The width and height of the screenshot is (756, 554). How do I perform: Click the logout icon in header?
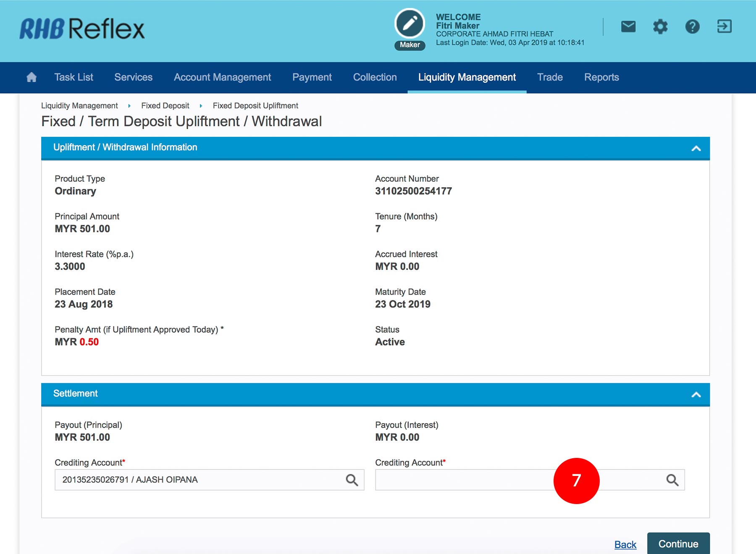pos(724,26)
